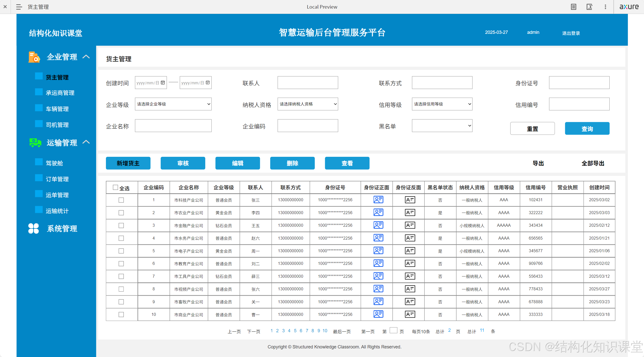Open 承运商管理 in the sidebar
The image size is (644, 357).
click(x=60, y=93)
